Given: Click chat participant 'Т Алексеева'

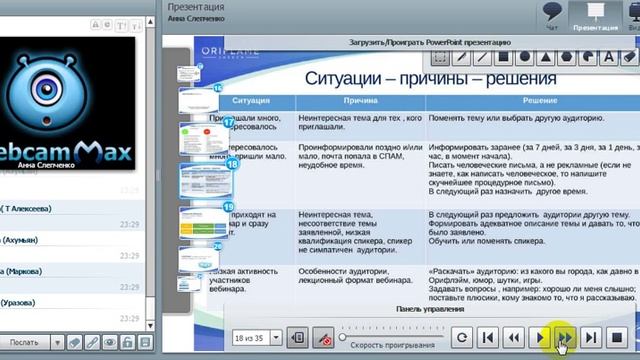Looking at the screenshot, I should coord(27,209).
